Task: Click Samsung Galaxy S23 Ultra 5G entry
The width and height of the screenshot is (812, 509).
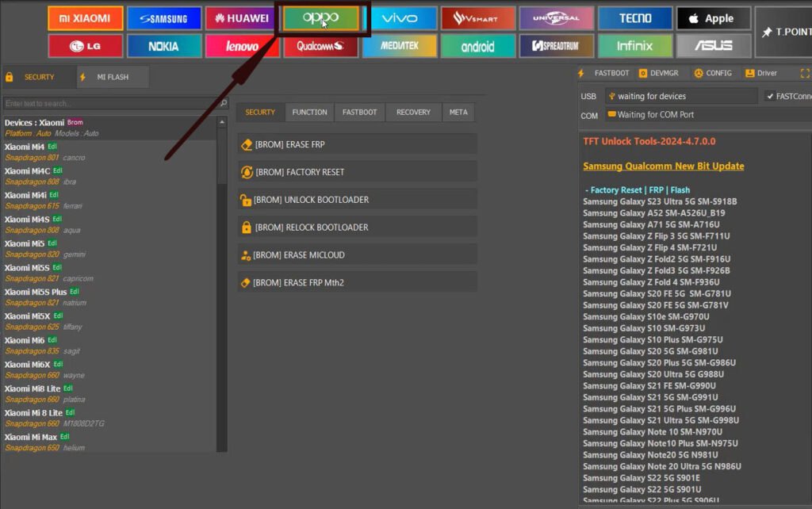Action: [660, 201]
